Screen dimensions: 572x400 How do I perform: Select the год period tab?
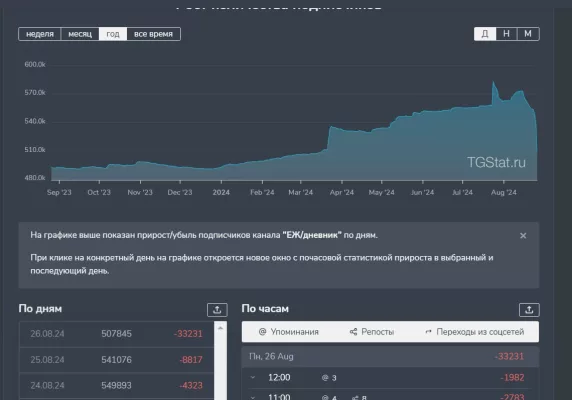tap(113, 34)
